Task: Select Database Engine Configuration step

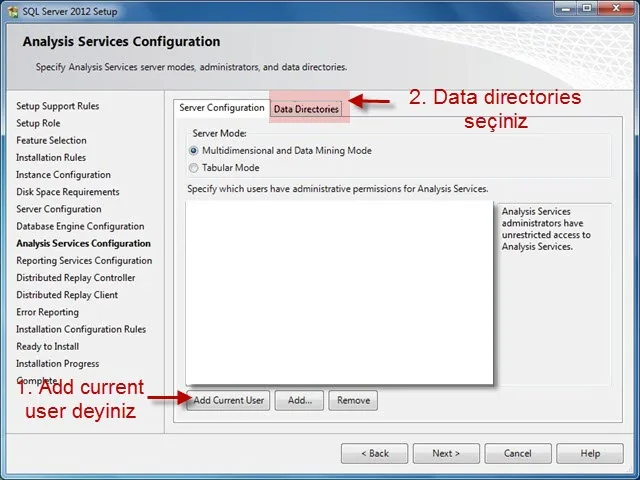Action: 80,226
